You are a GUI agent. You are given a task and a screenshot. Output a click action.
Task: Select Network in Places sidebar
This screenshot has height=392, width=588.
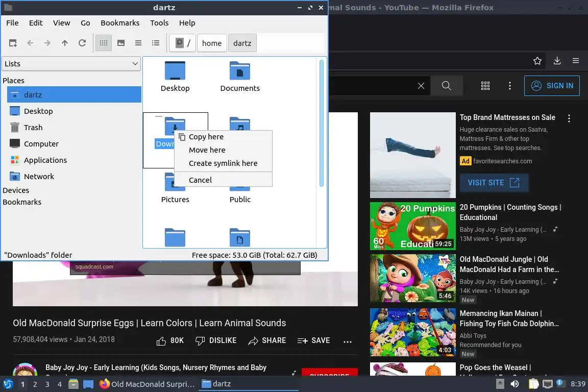tap(74, 176)
